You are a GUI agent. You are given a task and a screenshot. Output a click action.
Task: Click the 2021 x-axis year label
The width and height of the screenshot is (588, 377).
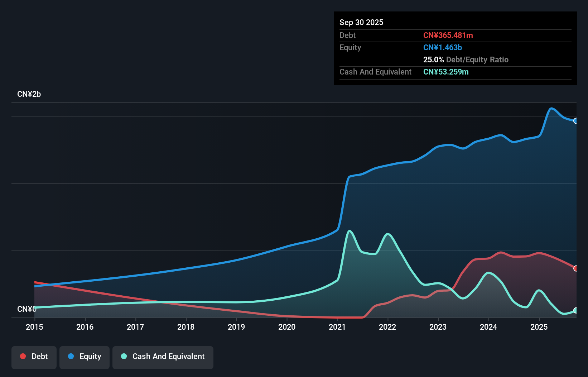pos(337,327)
